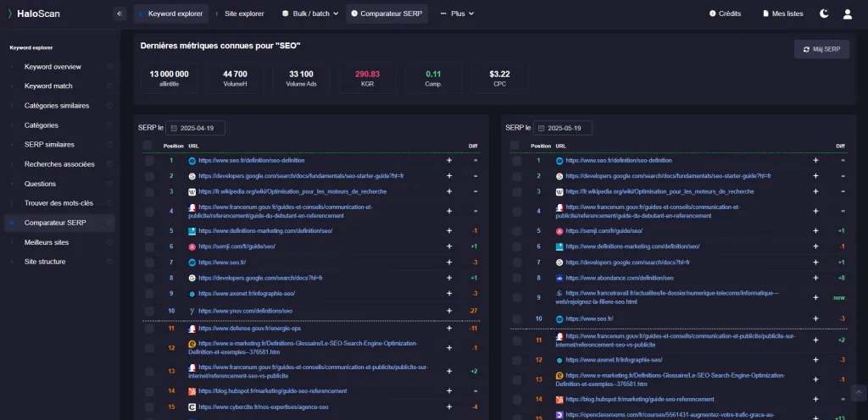Click plus icon for wikipedia row in left SERP
Image resolution: width=868 pixels, height=420 pixels.
(449, 191)
